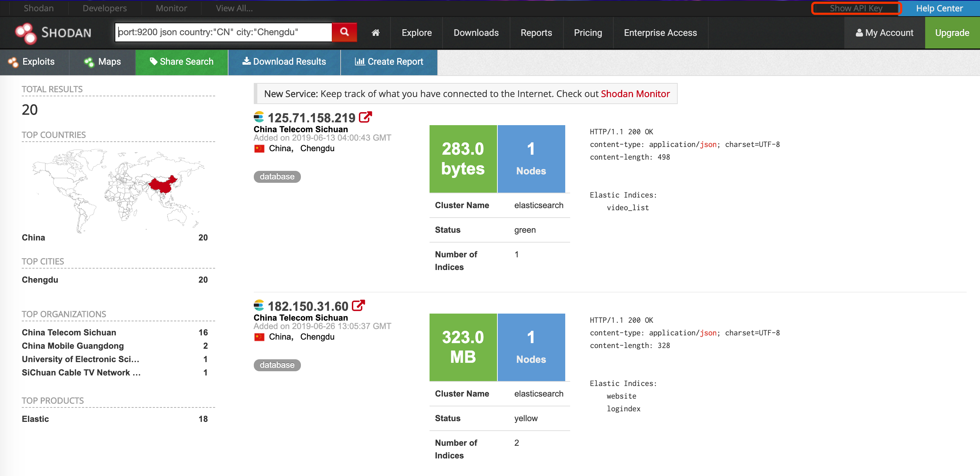The width and height of the screenshot is (980, 476).
Task: Open Downloads in the navigation bar
Action: pos(476,33)
